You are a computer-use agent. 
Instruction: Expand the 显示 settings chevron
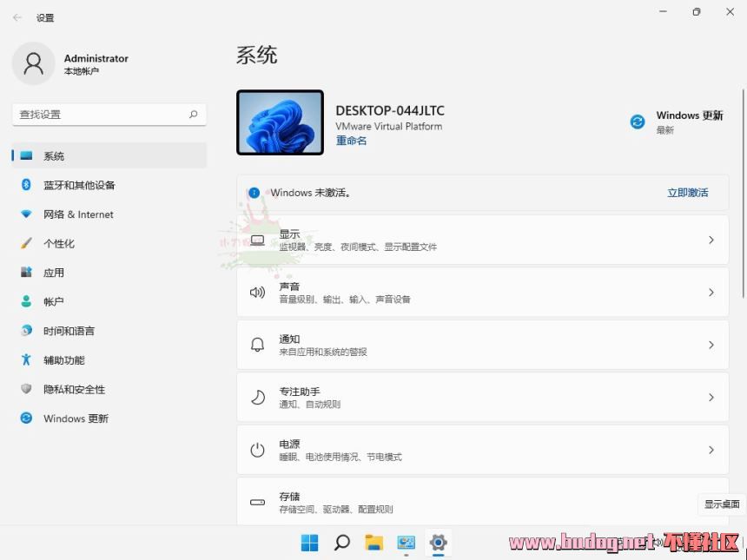click(x=711, y=240)
